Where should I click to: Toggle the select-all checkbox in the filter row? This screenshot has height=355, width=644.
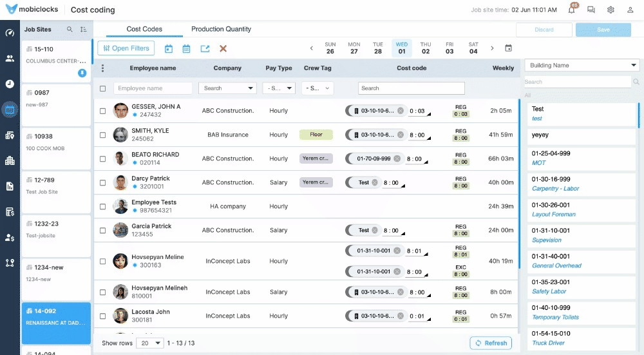tap(102, 88)
